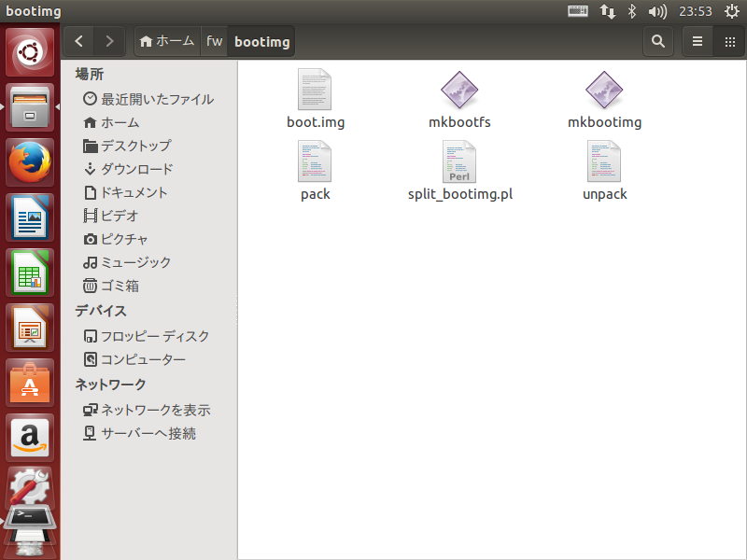Open Ubuntu Software Center
The width and height of the screenshot is (747, 560).
coord(30,384)
